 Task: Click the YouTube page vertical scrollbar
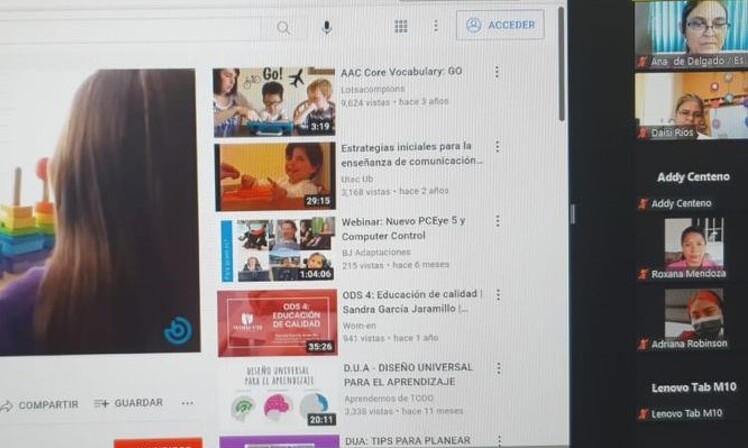[561, 64]
